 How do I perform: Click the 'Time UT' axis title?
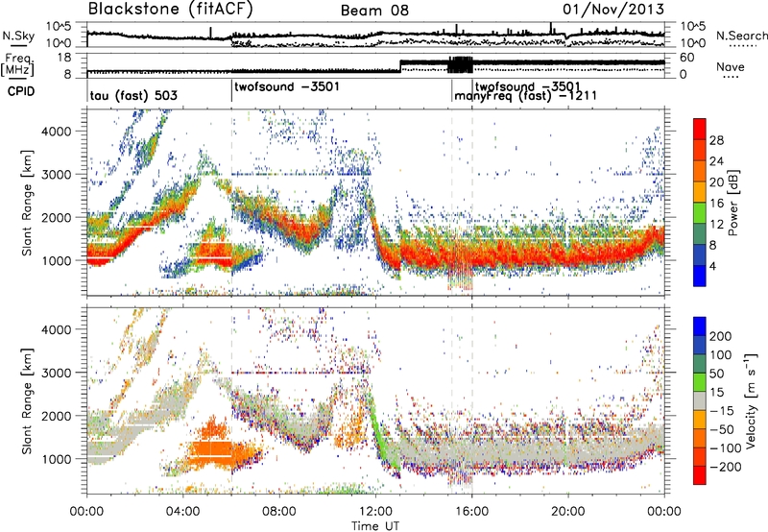click(375, 526)
